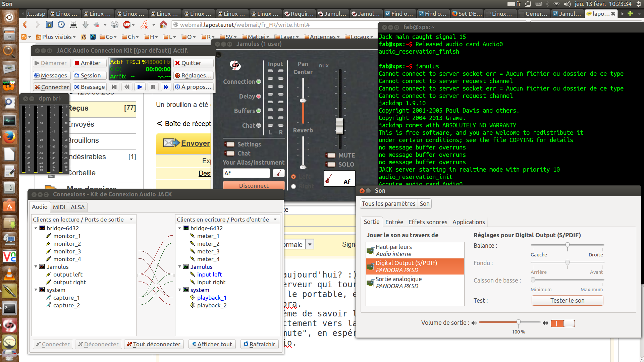The width and height of the screenshot is (644, 362).
Task: Click the Tester le son button
Action: pyautogui.click(x=567, y=301)
